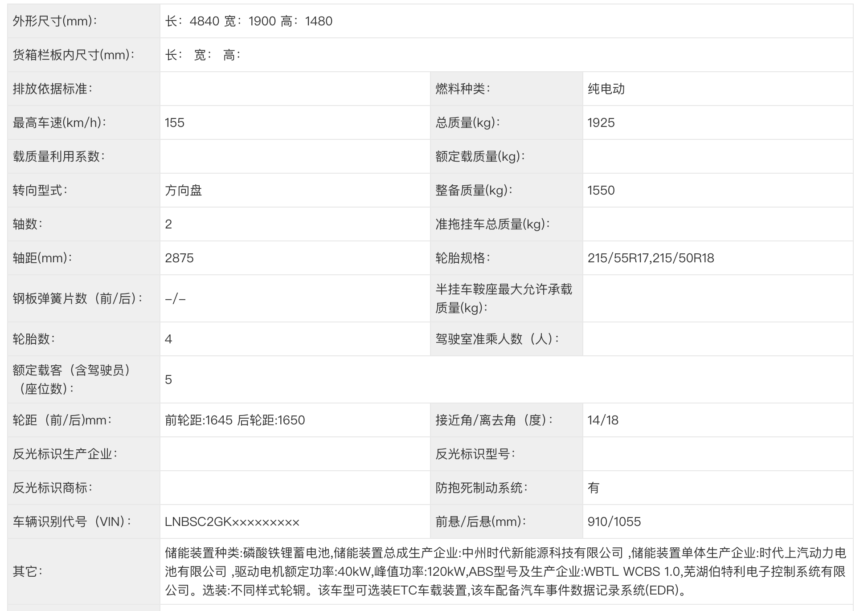Click the wheelbase value 2875

click(x=179, y=258)
